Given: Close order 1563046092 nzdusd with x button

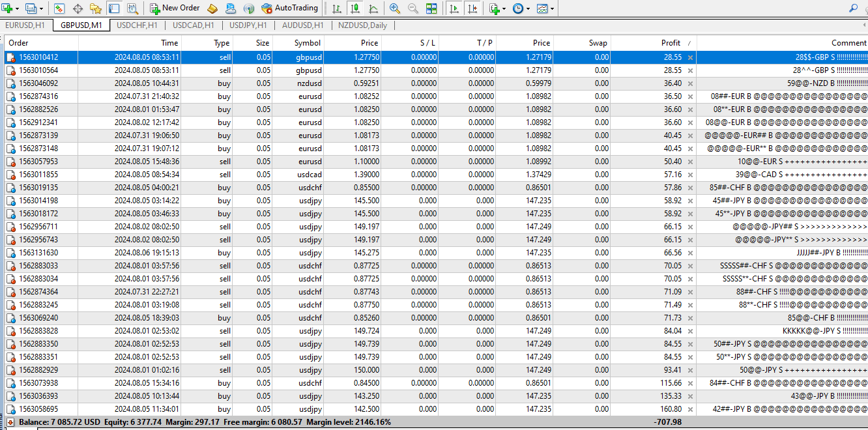Looking at the screenshot, I should (x=690, y=83).
